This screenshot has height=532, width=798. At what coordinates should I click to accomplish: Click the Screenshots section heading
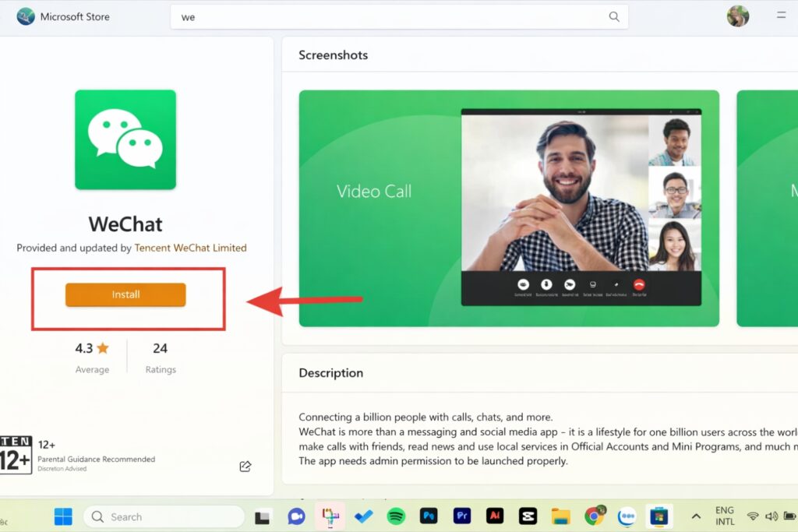334,55
